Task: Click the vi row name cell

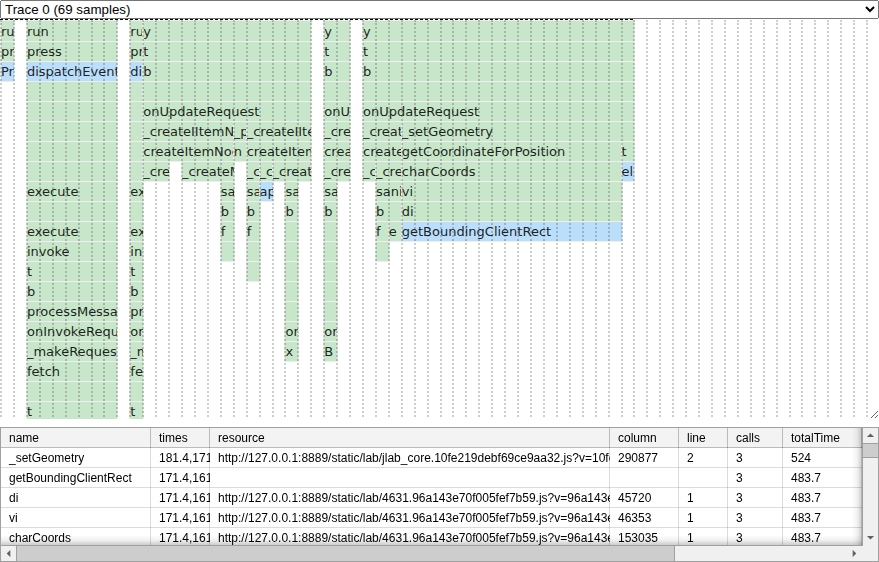Action: click(75, 518)
